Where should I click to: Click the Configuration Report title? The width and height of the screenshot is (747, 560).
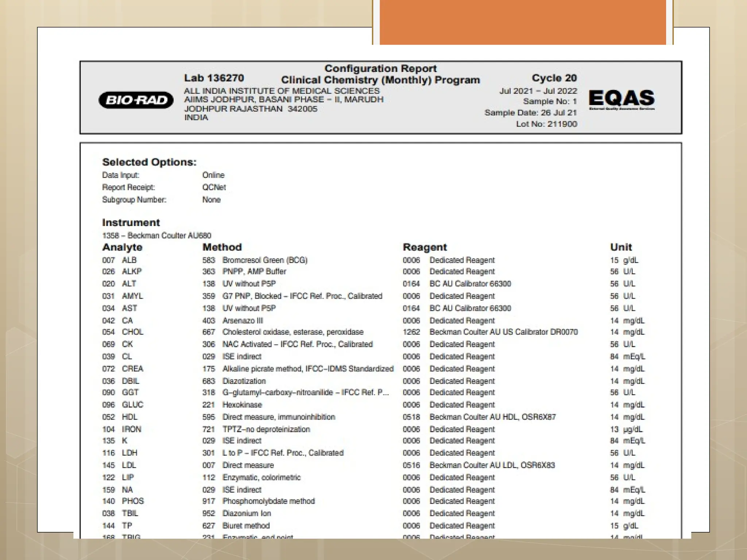point(380,69)
